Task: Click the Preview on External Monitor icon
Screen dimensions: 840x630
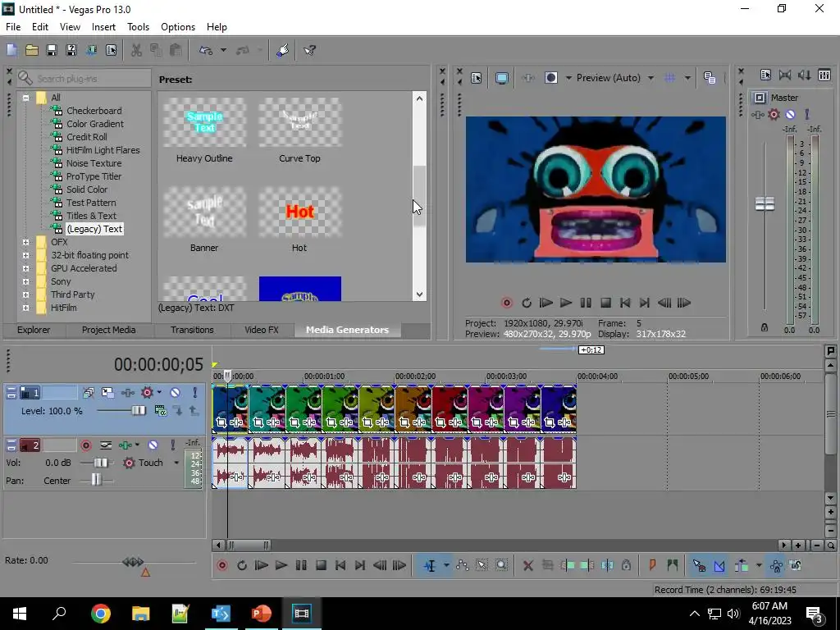Action: coord(502,78)
